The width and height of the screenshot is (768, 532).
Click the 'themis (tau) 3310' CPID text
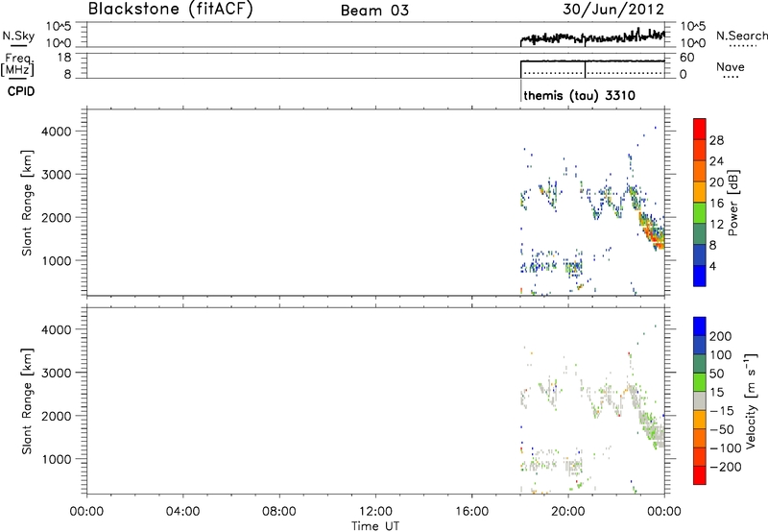tap(579, 95)
